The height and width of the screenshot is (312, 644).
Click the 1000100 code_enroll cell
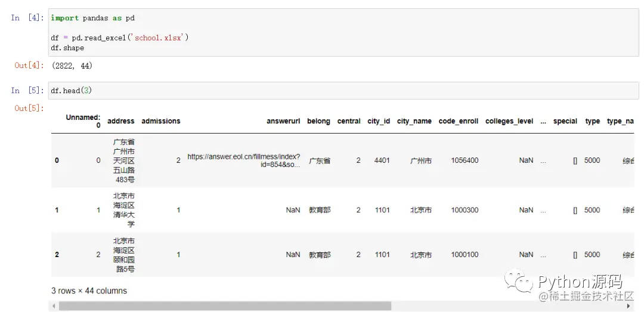pyautogui.click(x=465, y=255)
